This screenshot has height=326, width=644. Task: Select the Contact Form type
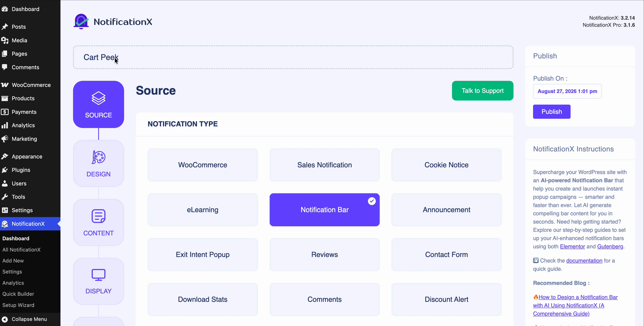click(446, 254)
